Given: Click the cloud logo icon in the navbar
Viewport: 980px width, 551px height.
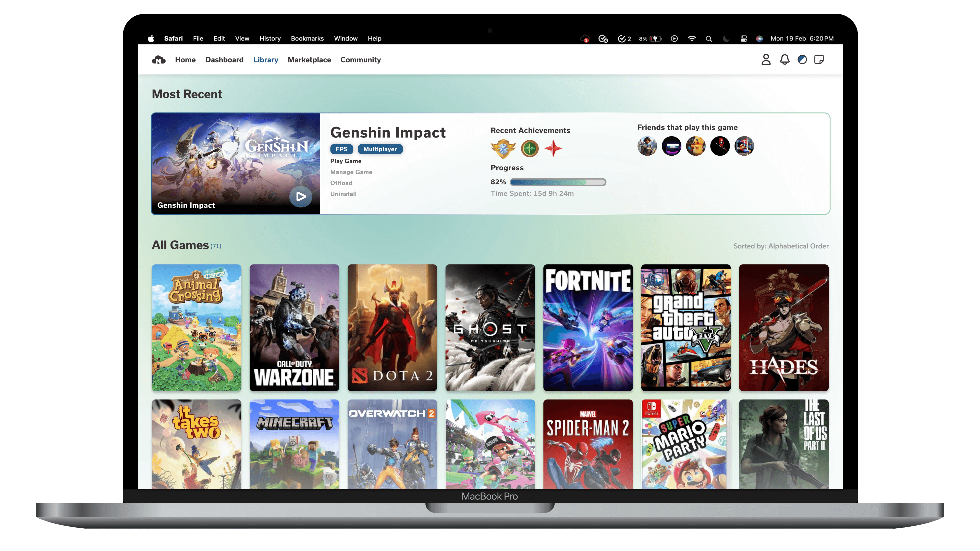Looking at the screenshot, I should pyautogui.click(x=159, y=60).
